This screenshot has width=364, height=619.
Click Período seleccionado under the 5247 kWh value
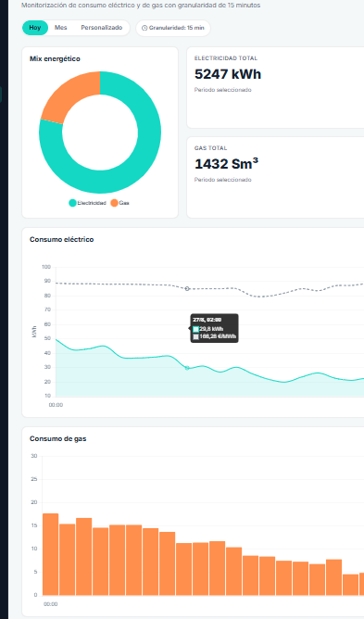click(x=222, y=90)
